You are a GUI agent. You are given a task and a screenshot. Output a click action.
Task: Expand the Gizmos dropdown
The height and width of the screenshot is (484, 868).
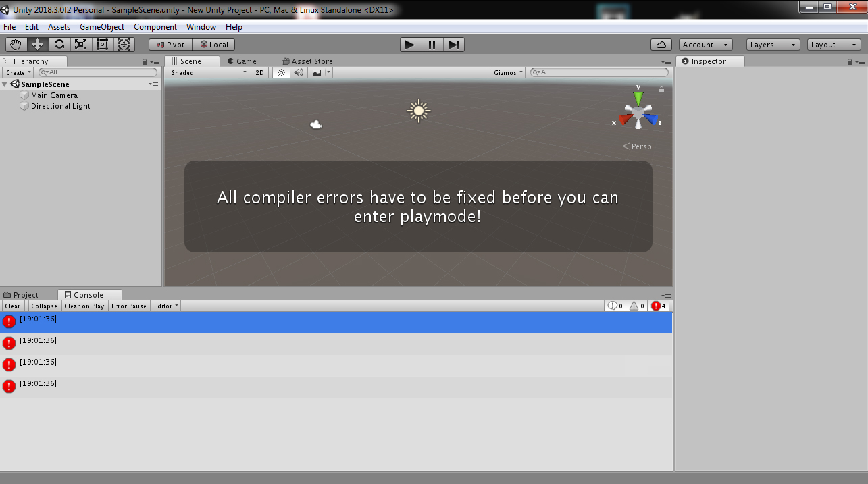pos(508,72)
